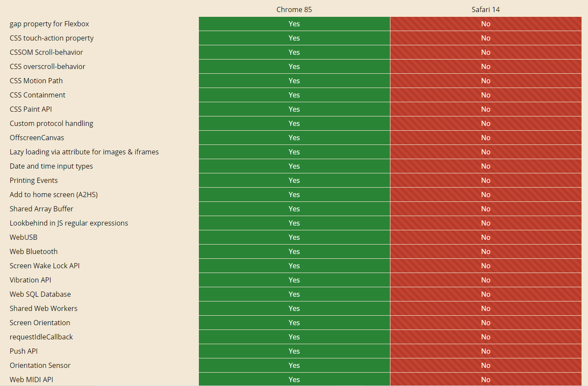588x386 pixels.
Task: Click the No cell for Screen Wake Lock API
Action: [485, 266]
